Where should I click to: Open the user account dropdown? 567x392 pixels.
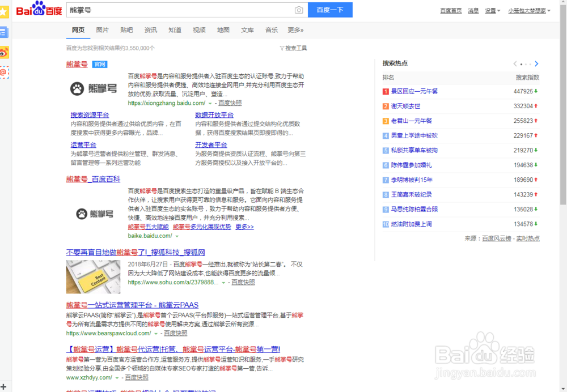[x=530, y=11]
